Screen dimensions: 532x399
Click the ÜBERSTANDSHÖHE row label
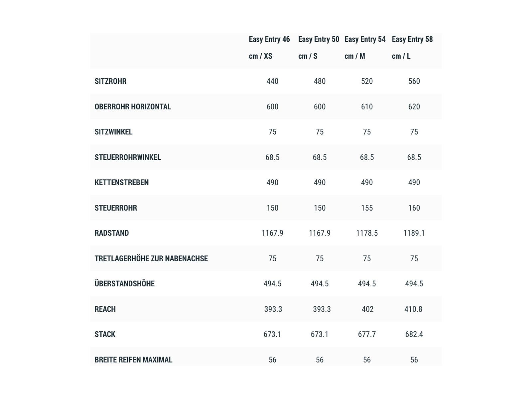pyautogui.click(x=124, y=284)
